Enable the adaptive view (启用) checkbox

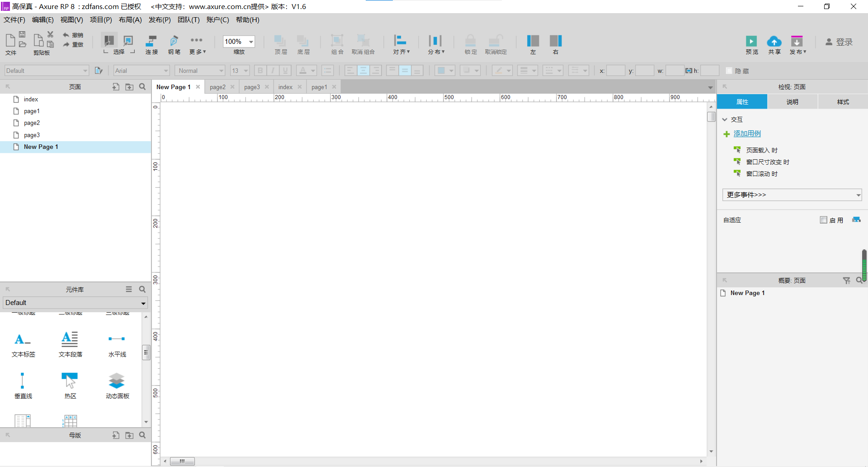point(824,220)
